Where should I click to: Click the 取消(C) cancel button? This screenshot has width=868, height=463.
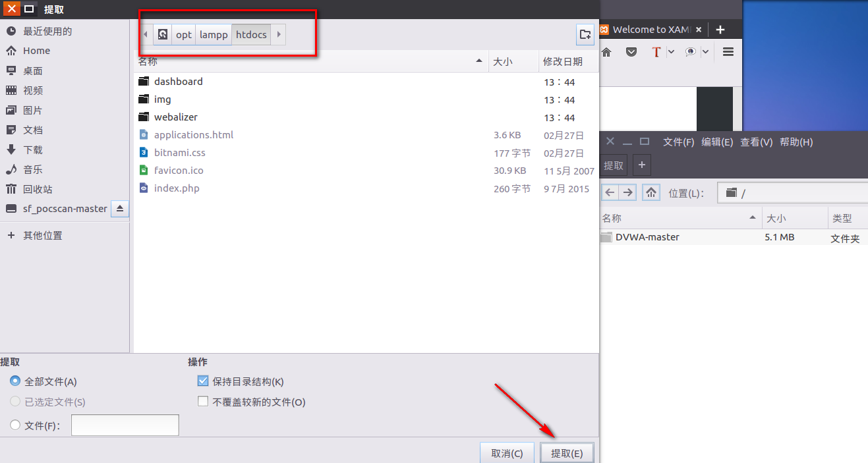coord(507,453)
